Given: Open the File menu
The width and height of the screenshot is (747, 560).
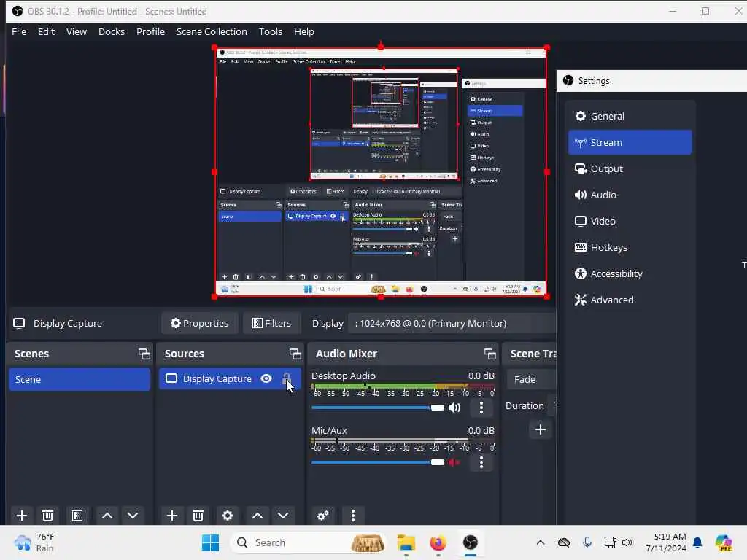Looking at the screenshot, I should 19,31.
